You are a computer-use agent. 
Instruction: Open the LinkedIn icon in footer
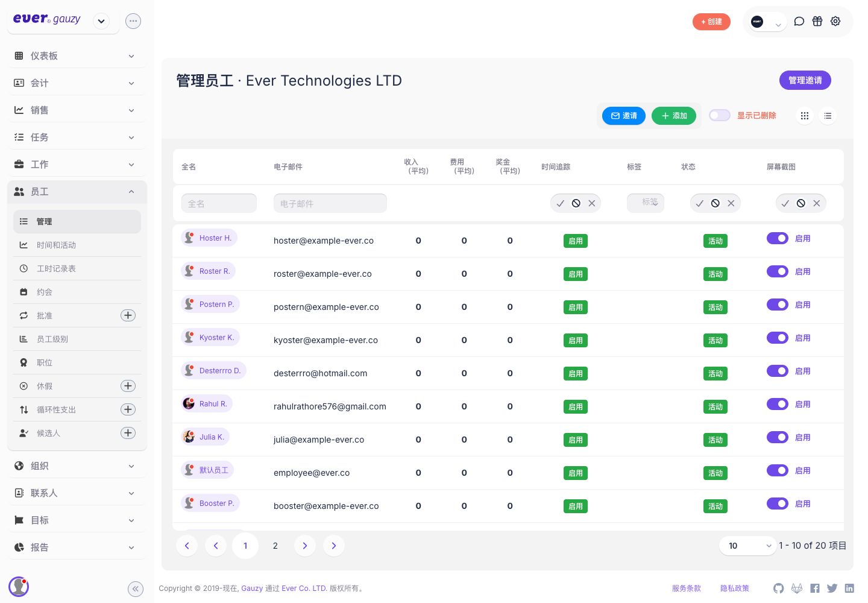tap(849, 589)
